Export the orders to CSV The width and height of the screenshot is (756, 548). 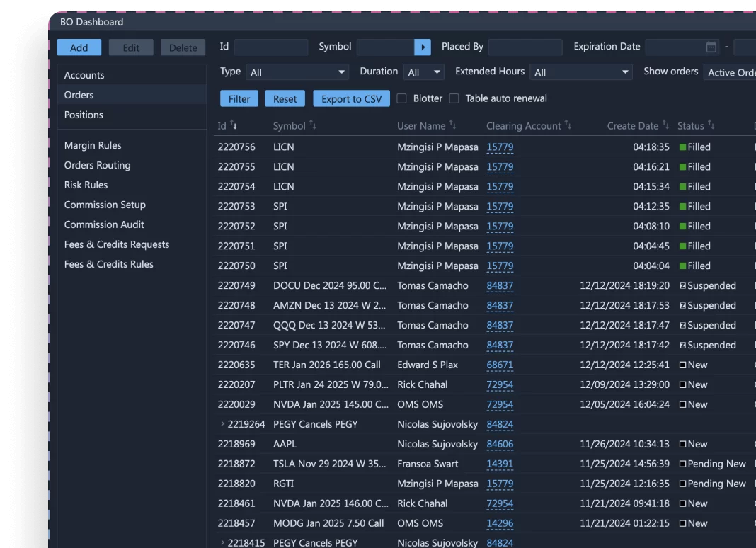click(352, 98)
